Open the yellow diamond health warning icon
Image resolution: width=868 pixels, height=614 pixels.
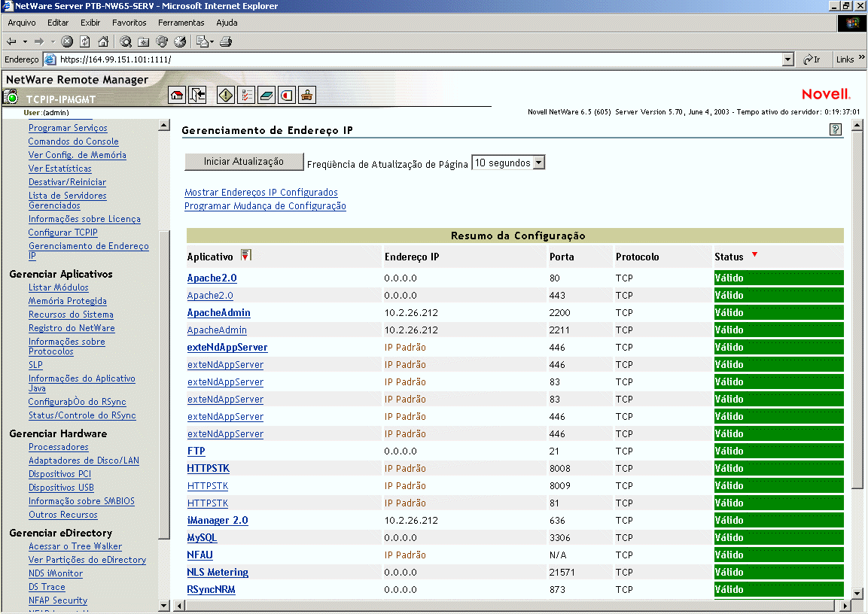(x=226, y=95)
